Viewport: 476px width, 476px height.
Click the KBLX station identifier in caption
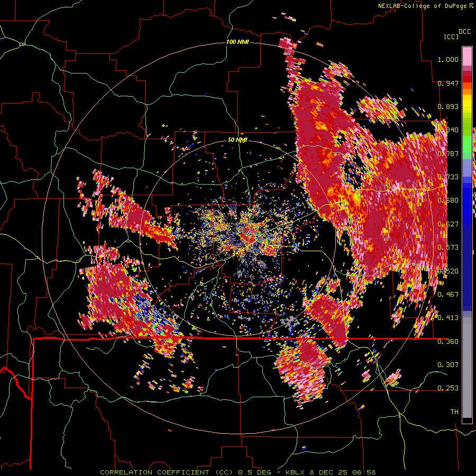click(296, 472)
